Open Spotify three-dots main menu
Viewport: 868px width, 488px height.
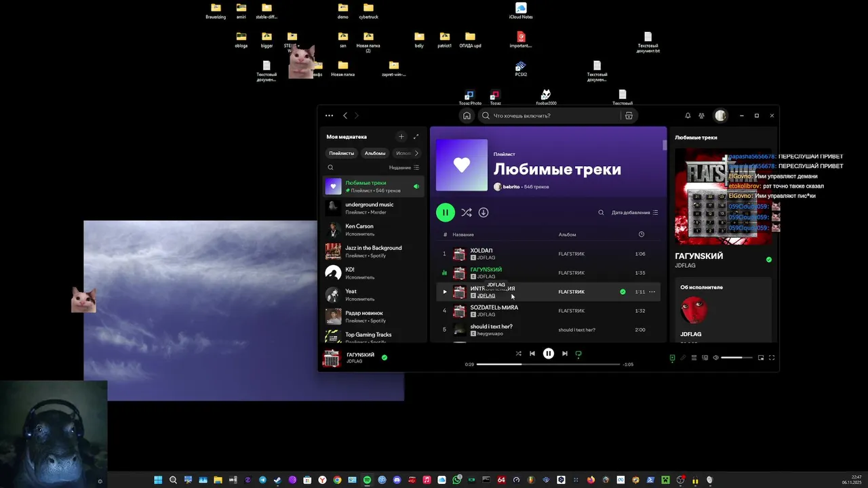pyautogui.click(x=329, y=116)
